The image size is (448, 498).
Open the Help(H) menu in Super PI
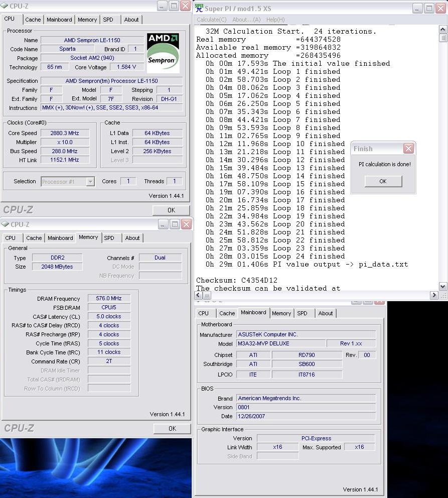tap(275, 20)
